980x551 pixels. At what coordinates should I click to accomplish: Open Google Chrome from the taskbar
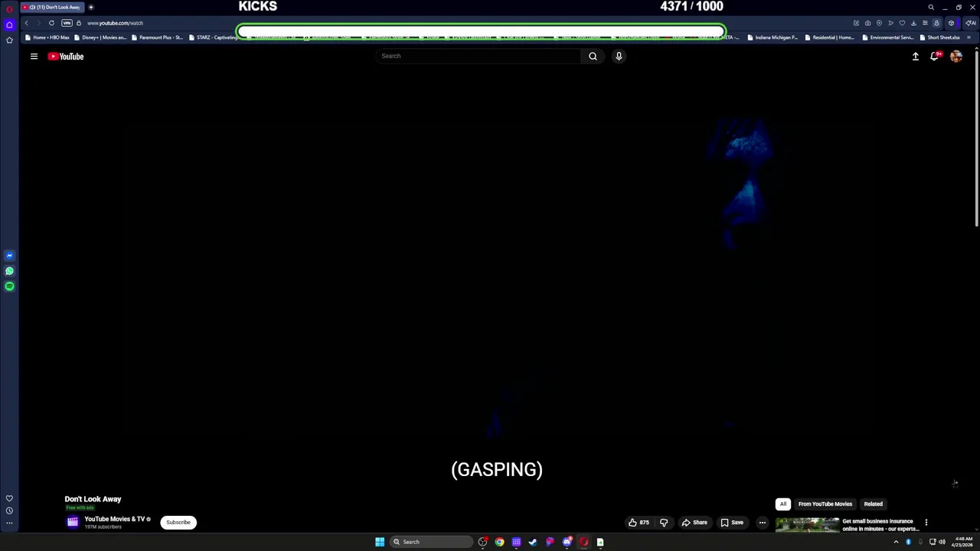click(x=499, y=542)
